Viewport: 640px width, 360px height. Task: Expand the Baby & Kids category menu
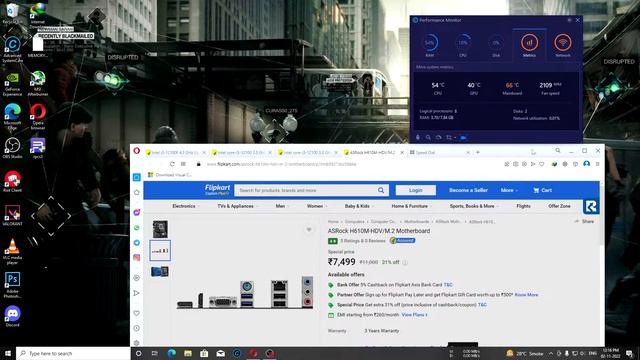(x=359, y=206)
